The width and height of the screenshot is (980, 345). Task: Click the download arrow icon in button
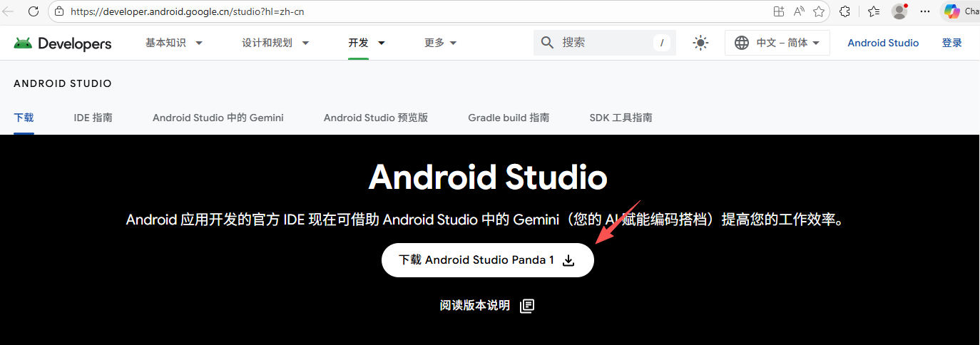(x=568, y=261)
